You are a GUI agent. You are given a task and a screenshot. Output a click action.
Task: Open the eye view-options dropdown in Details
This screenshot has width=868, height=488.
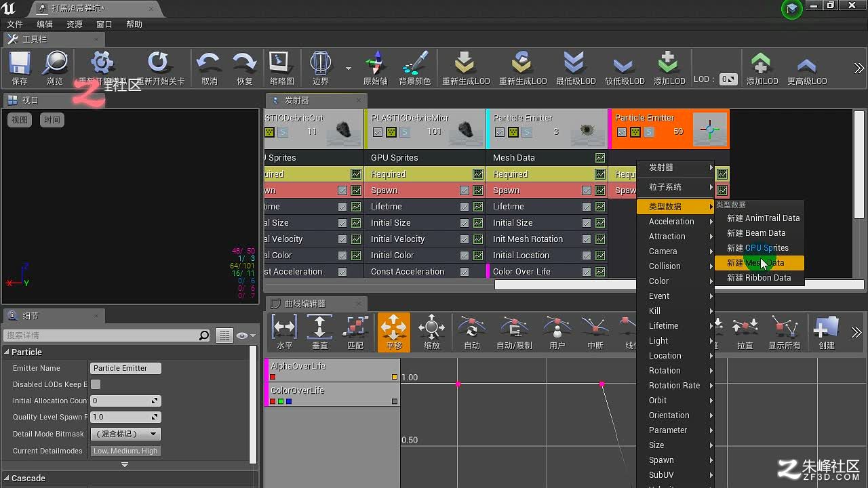click(245, 335)
